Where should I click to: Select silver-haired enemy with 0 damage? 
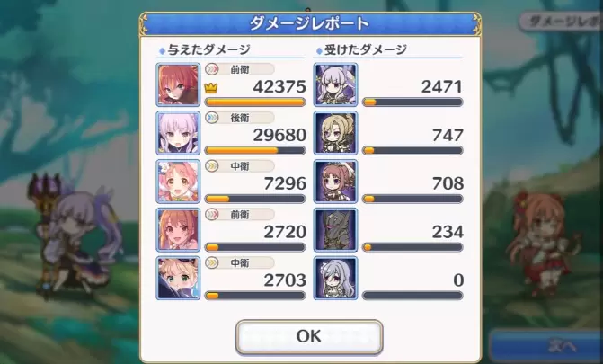coord(335,279)
